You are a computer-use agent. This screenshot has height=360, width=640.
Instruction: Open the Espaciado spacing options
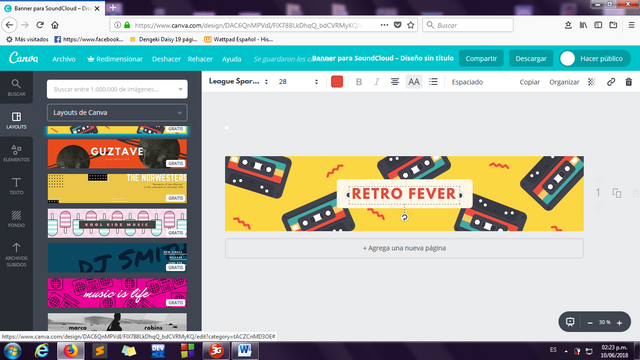467,82
